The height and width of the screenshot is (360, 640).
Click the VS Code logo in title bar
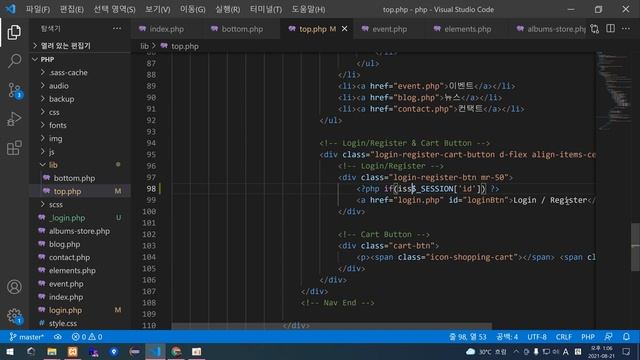coord(11,9)
